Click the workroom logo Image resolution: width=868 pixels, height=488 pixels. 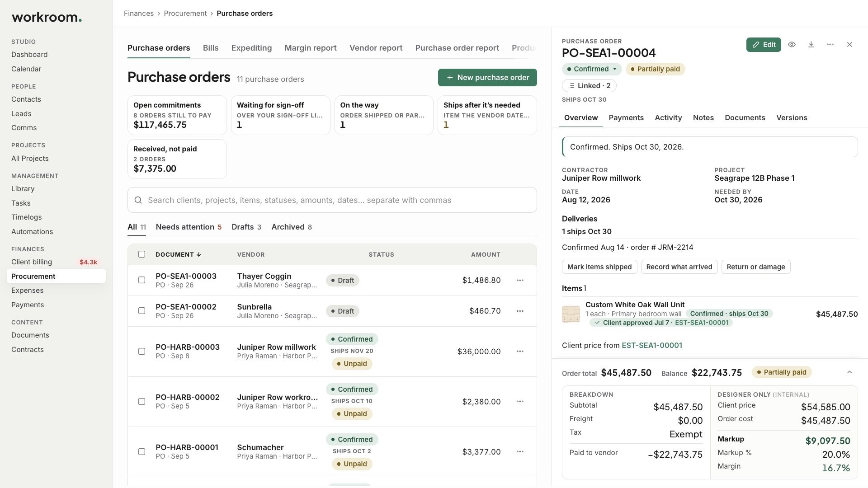(47, 18)
